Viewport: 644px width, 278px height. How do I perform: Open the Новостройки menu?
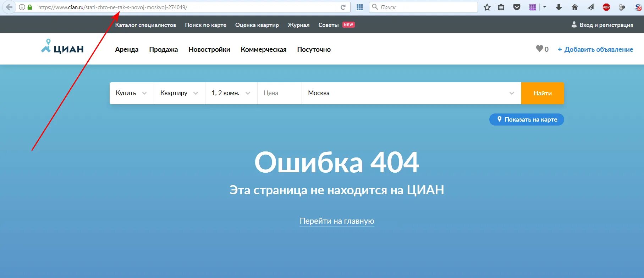tap(209, 49)
